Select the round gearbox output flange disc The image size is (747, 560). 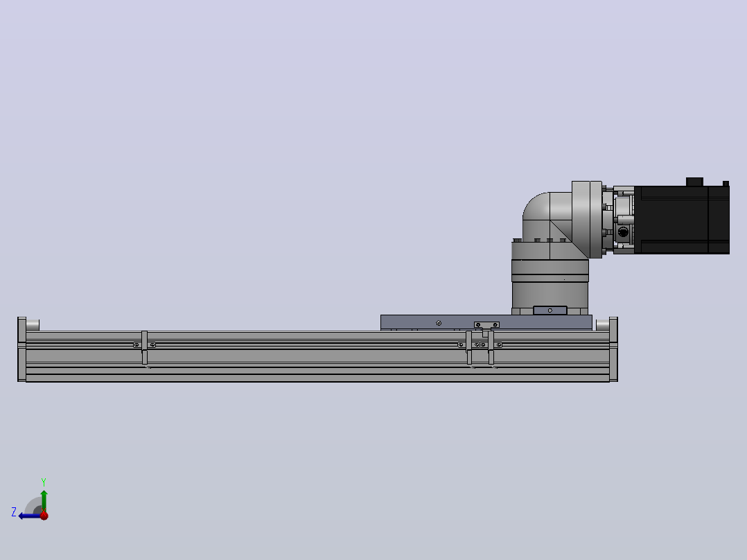click(x=588, y=219)
